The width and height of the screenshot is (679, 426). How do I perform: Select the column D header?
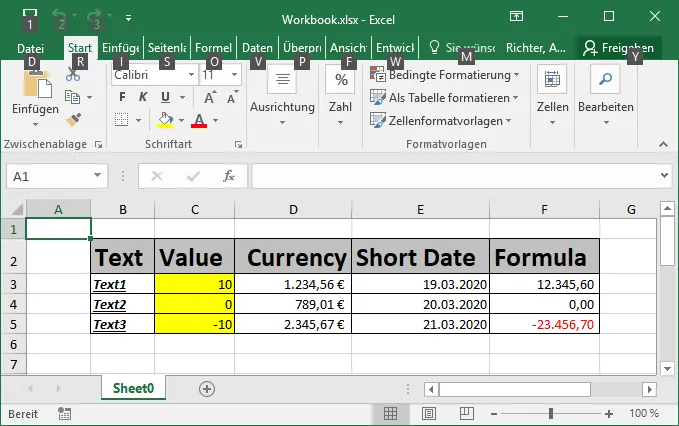tap(293, 210)
